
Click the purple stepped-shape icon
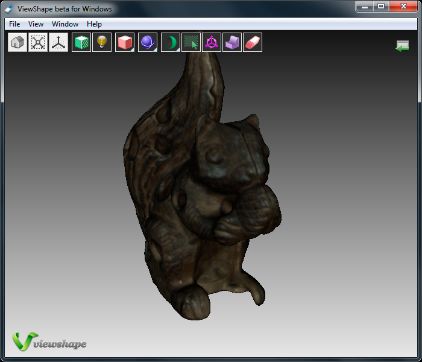click(x=232, y=42)
